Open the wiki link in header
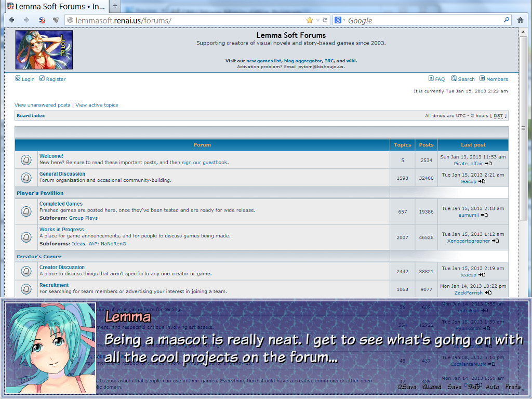The width and height of the screenshot is (532, 399). pyautogui.click(x=351, y=61)
